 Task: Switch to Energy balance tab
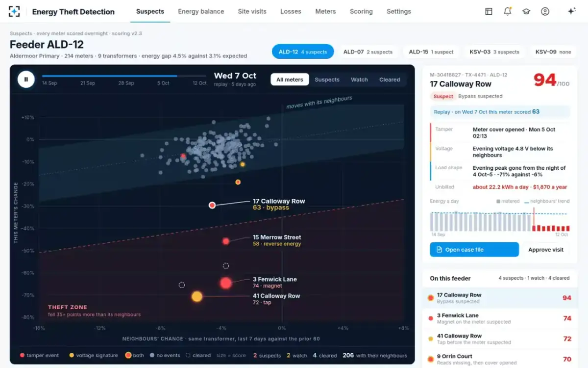pyautogui.click(x=201, y=11)
